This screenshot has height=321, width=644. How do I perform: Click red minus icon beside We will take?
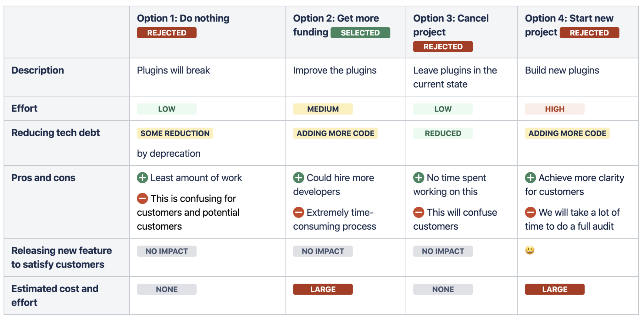(530, 212)
